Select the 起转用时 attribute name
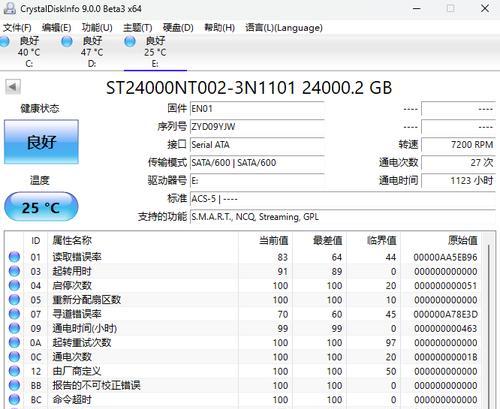This screenshot has height=409, width=500. (72, 271)
